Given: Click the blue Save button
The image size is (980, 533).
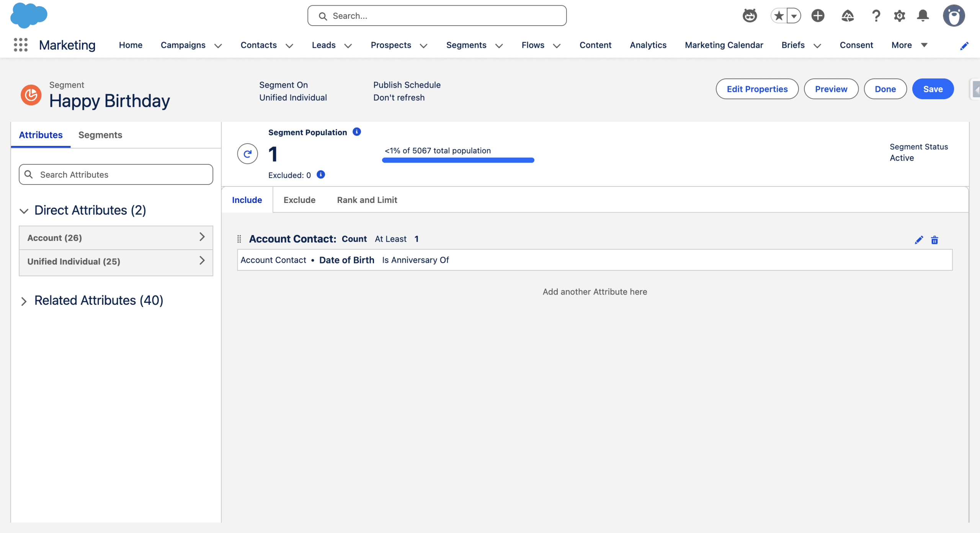Looking at the screenshot, I should pos(933,89).
